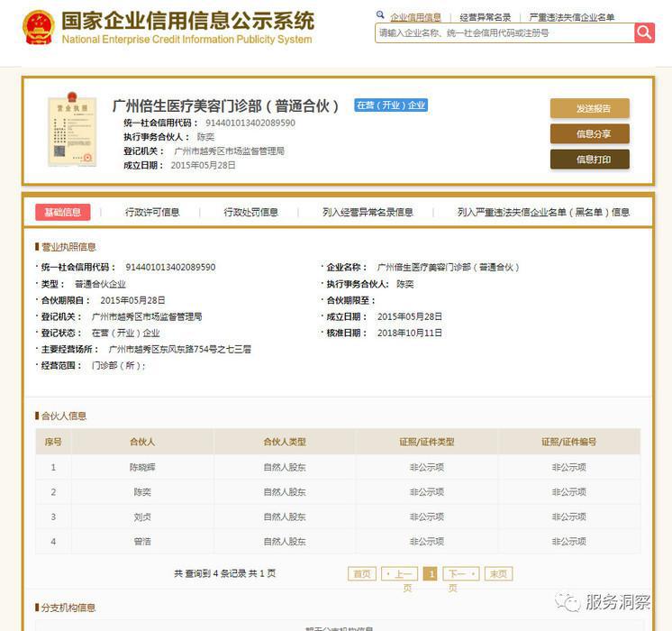Click the red search magnifier button
Image resolution: width=672 pixels, height=631 pixels.
click(644, 33)
